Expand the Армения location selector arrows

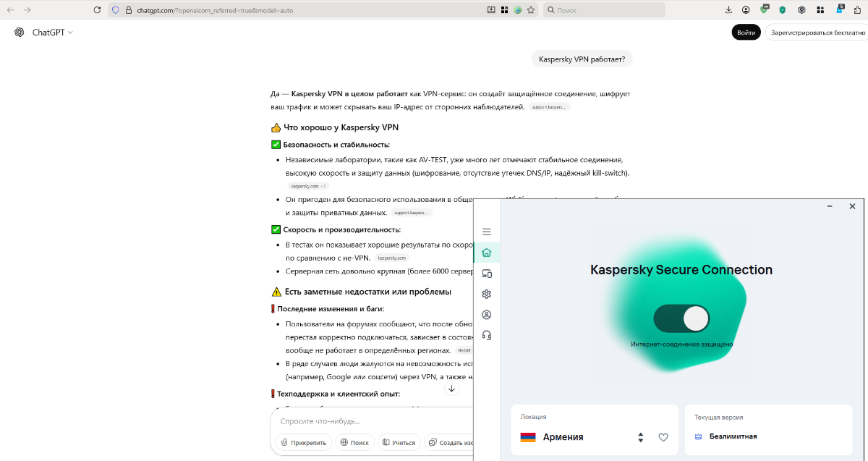pos(640,437)
